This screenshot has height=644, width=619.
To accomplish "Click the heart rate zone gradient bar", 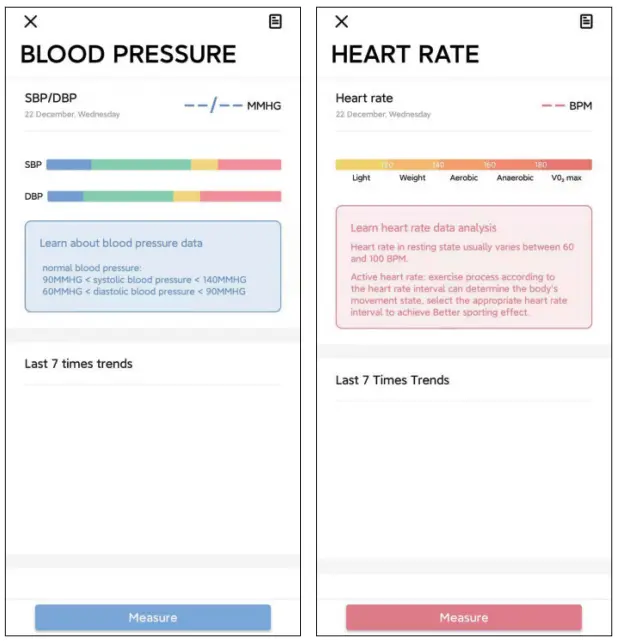I will 463,165.
